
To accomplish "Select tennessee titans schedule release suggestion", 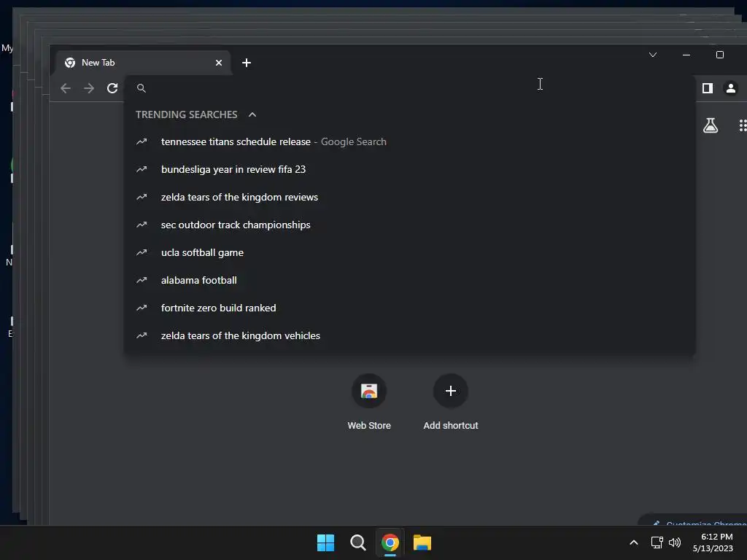I will click(x=410, y=142).
